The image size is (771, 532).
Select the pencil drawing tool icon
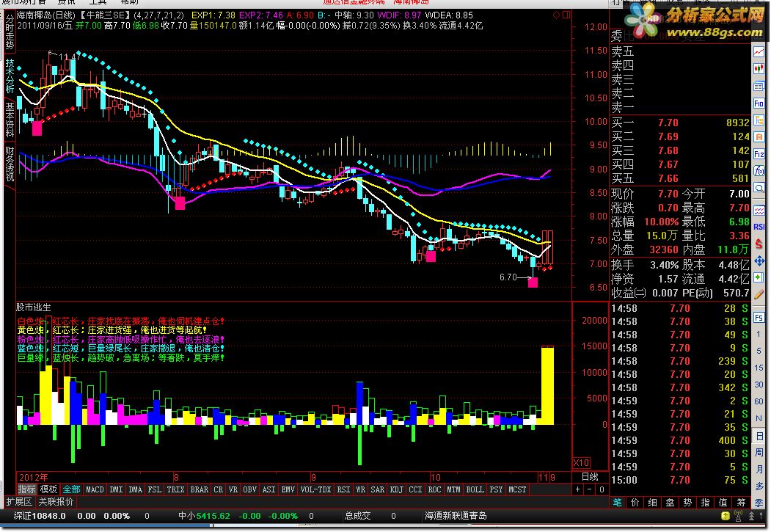[759, 294]
